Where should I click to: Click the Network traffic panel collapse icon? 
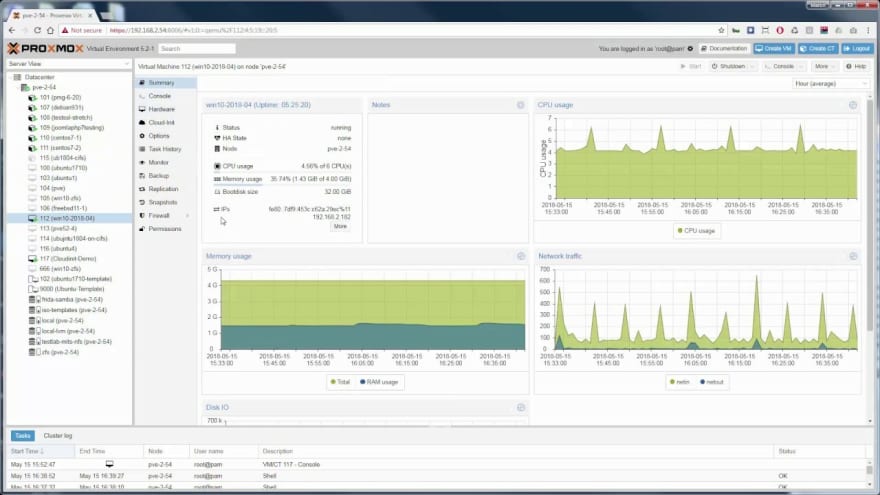click(x=853, y=256)
